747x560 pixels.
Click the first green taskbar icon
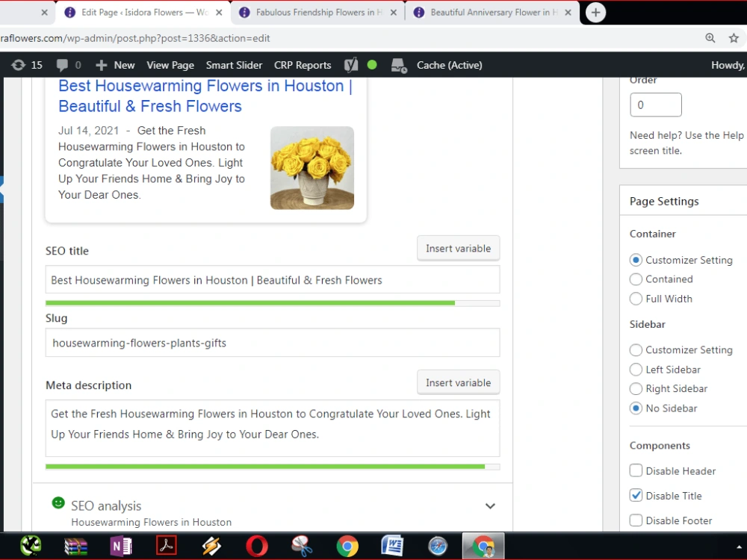click(x=31, y=547)
